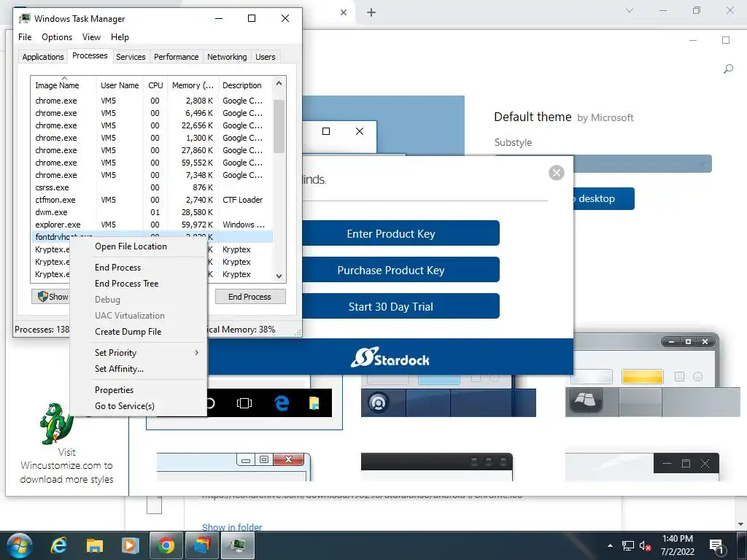This screenshot has width=747, height=560.
Task: Click Start 30 Day Trial button
Action: click(400, 307)
